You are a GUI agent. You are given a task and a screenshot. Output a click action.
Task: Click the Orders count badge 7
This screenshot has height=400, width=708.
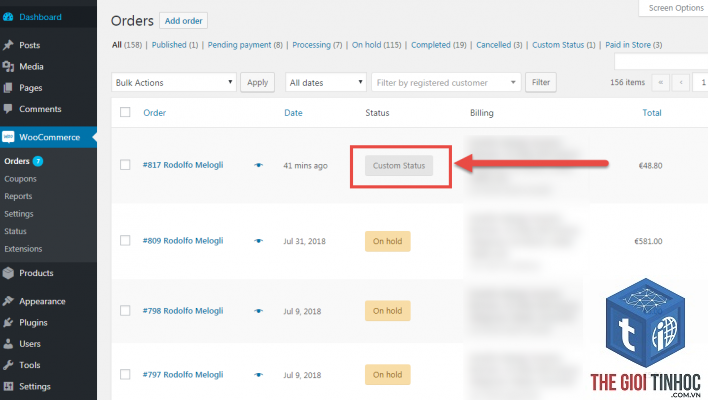(38, 161)
